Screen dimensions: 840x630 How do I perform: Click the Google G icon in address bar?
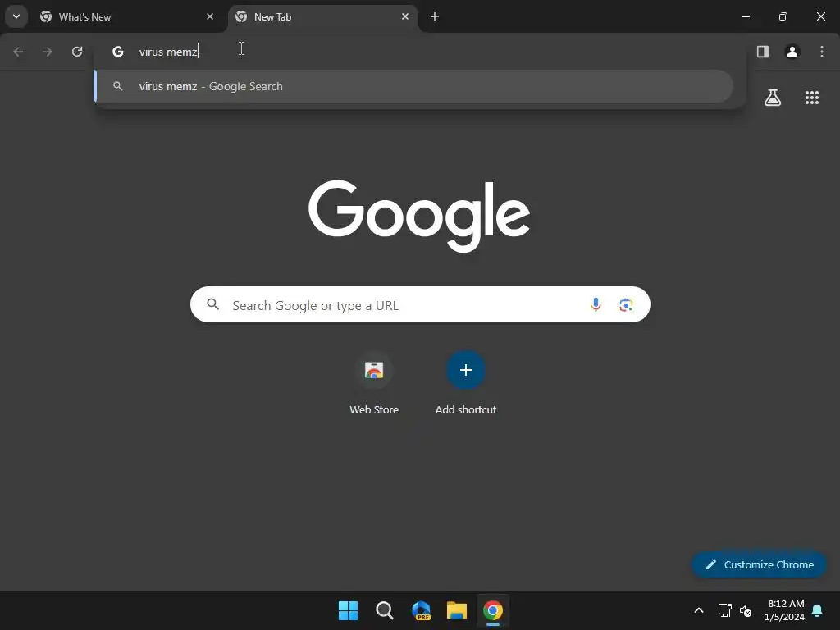point(118,52)
